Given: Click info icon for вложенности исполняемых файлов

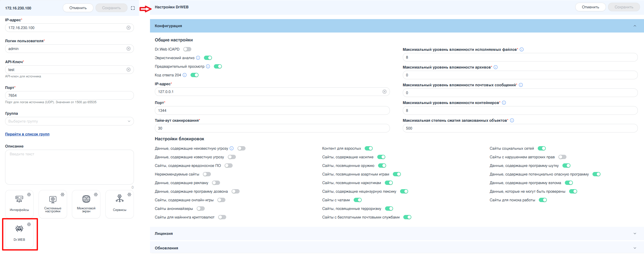Looking at the screenshot, I should point(522,49).
